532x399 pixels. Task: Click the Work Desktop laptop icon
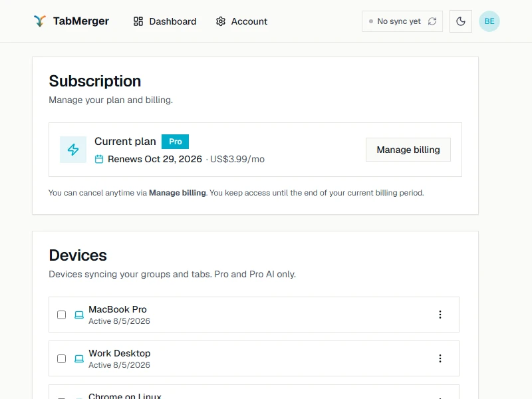pyautogui.click(x=79, y=358)
